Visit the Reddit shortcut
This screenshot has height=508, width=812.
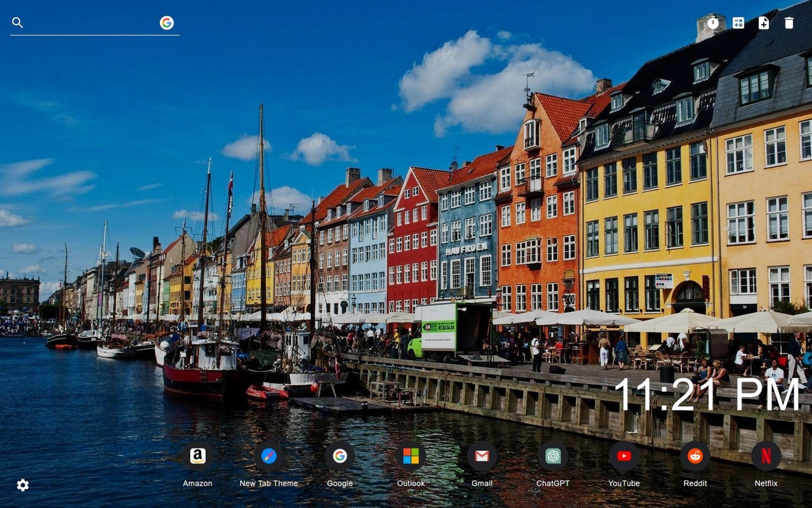click(x=695, y=456)
